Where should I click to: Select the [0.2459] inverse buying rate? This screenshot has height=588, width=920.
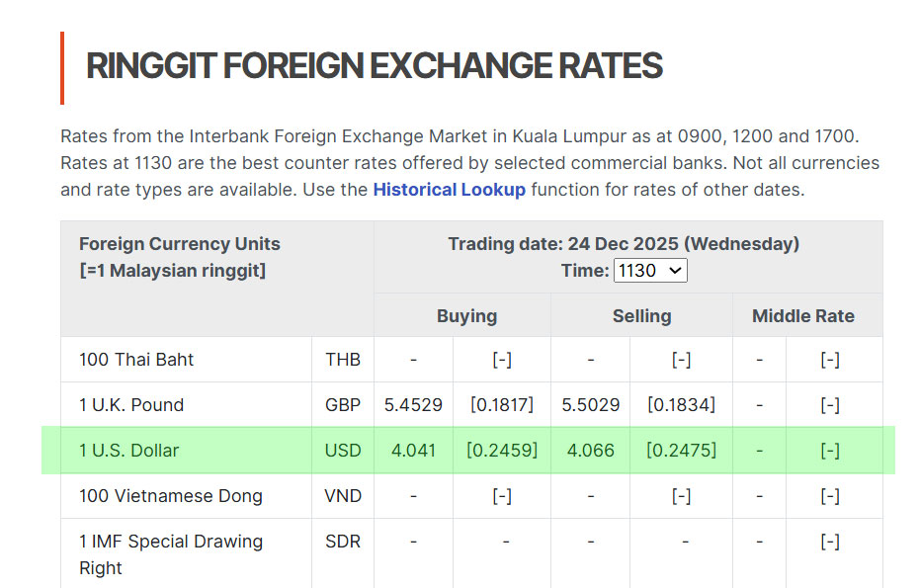coord(502,451)
